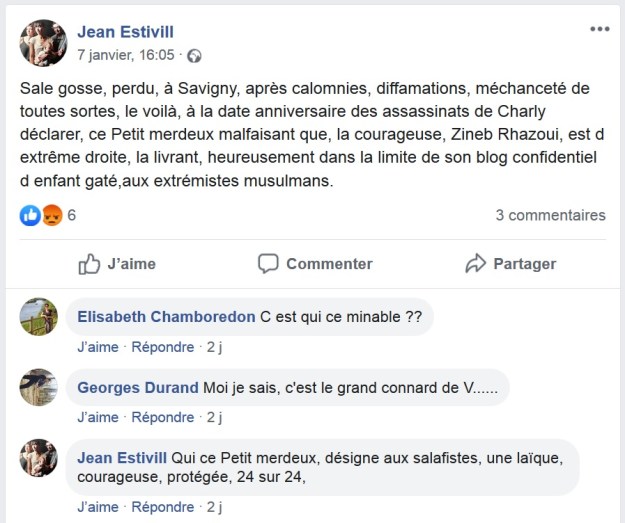Like Elisabeth Chamboredon's comment
The image size is (625, 523).
97,347
